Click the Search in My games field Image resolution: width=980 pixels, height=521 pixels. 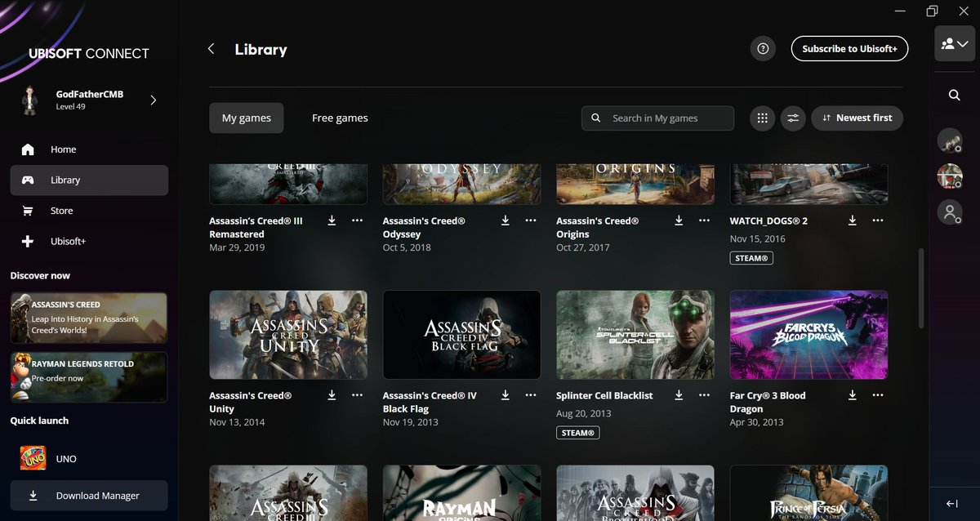point(657,118)
